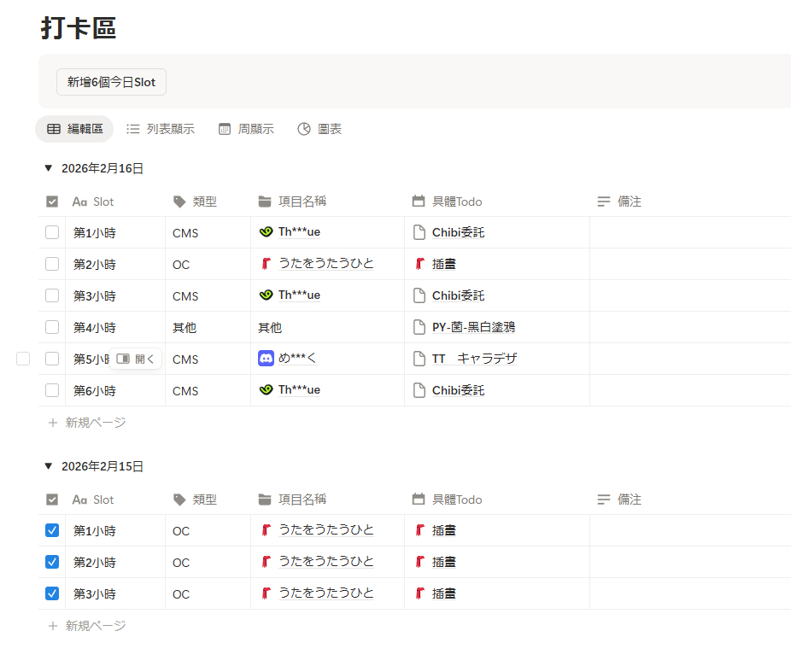791x672 pixels.
Task: Collapse the 2026年2月16日 group
Action: (48, 168)
